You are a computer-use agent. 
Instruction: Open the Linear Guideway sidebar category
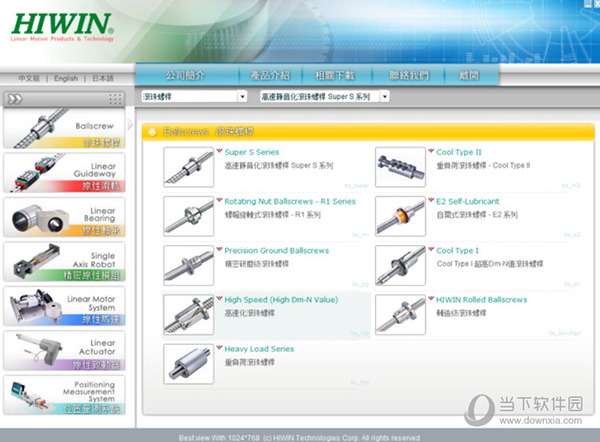pyautogui.click(x=64, y=173)
